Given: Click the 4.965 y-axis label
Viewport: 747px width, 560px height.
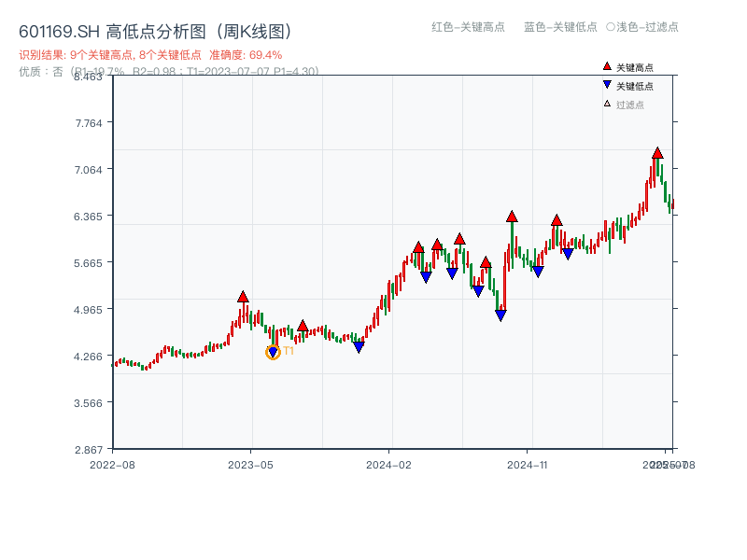Looking at the screenshot, I should tap(88, 310).
